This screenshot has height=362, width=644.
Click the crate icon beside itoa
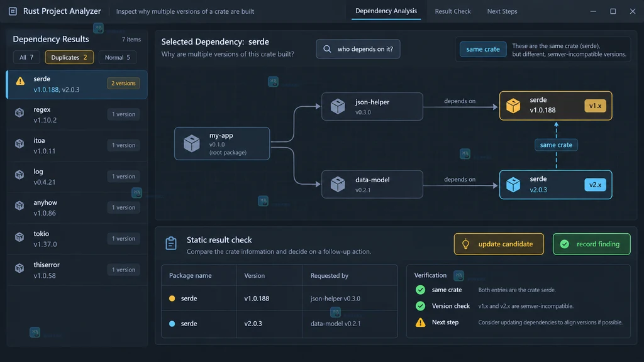[x=19, y=144]
